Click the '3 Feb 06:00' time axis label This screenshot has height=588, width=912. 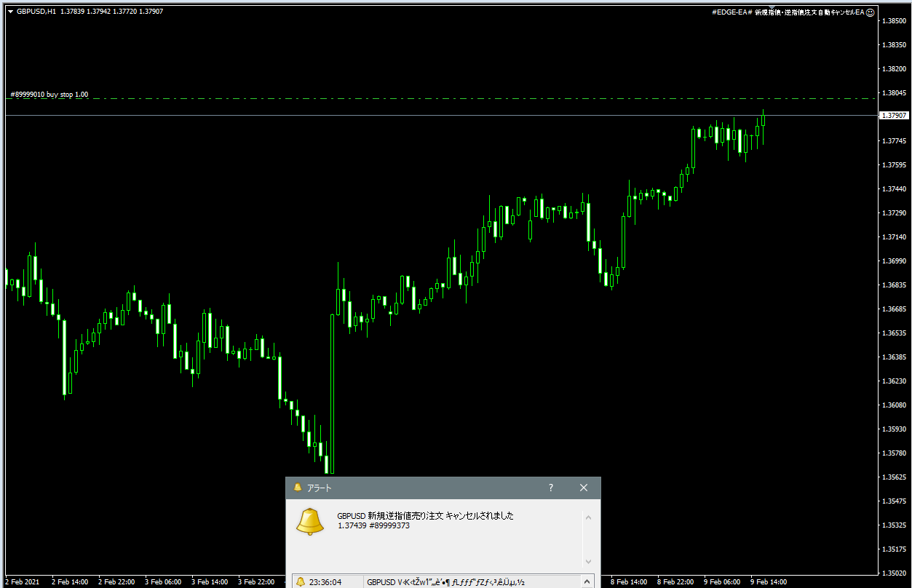coord(163,582)
